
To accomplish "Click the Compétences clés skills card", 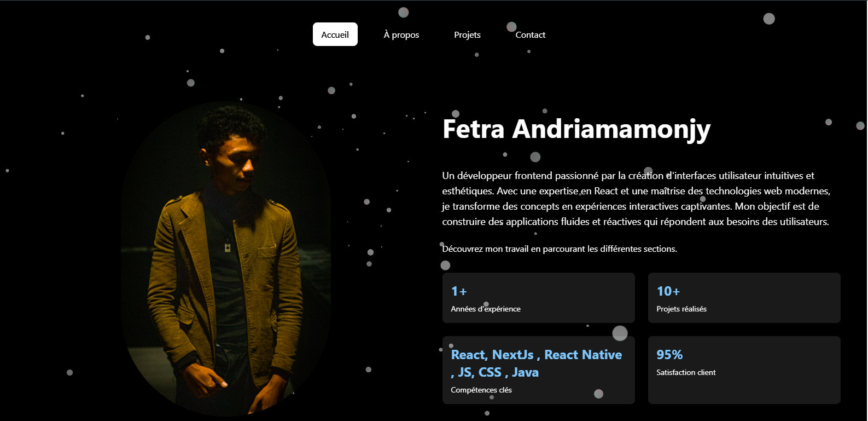I will [539, 370].
